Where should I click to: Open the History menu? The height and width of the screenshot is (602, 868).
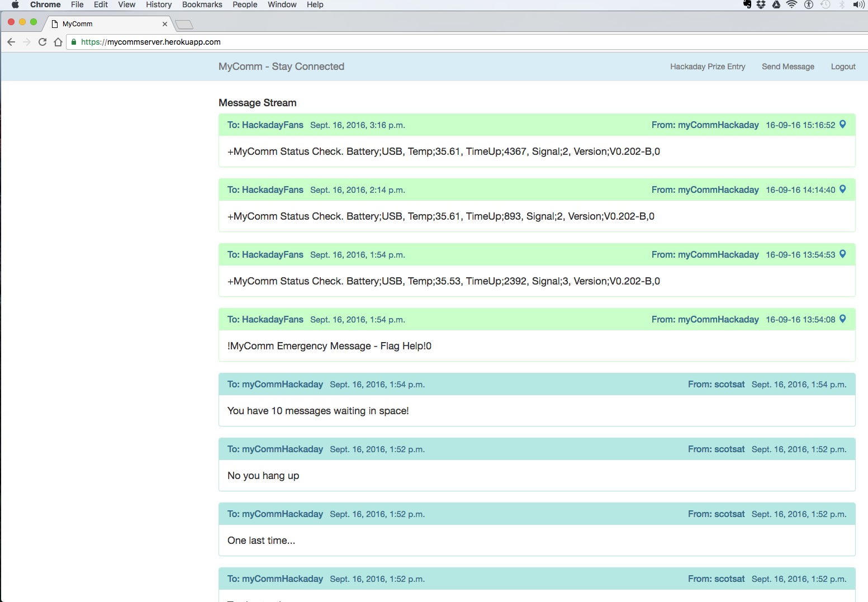[x=159, y=4]
